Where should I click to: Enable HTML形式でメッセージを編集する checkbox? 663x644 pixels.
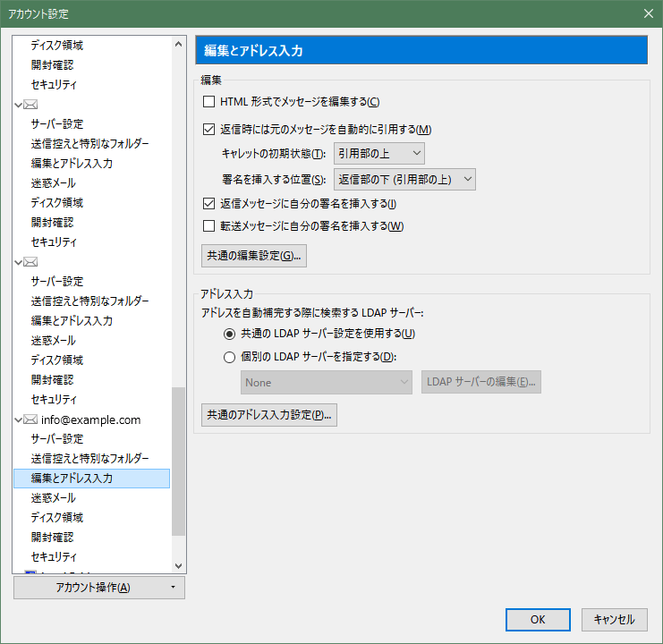209,102
